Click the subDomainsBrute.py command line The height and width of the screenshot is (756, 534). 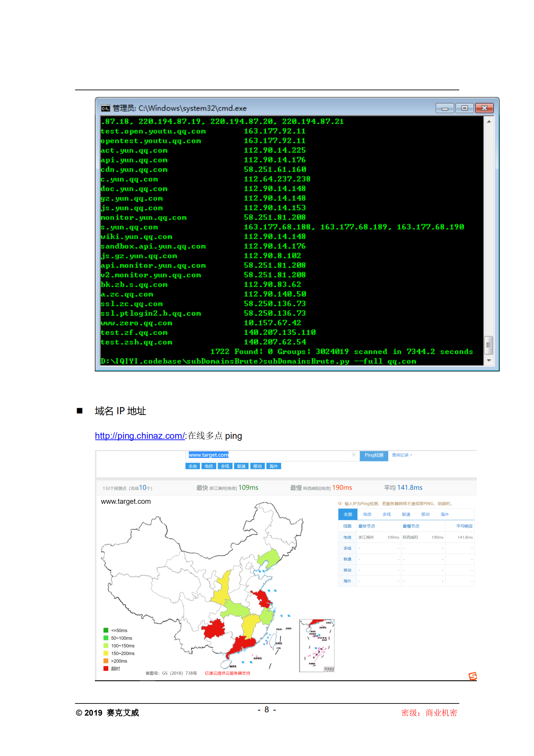coord(258,361)
